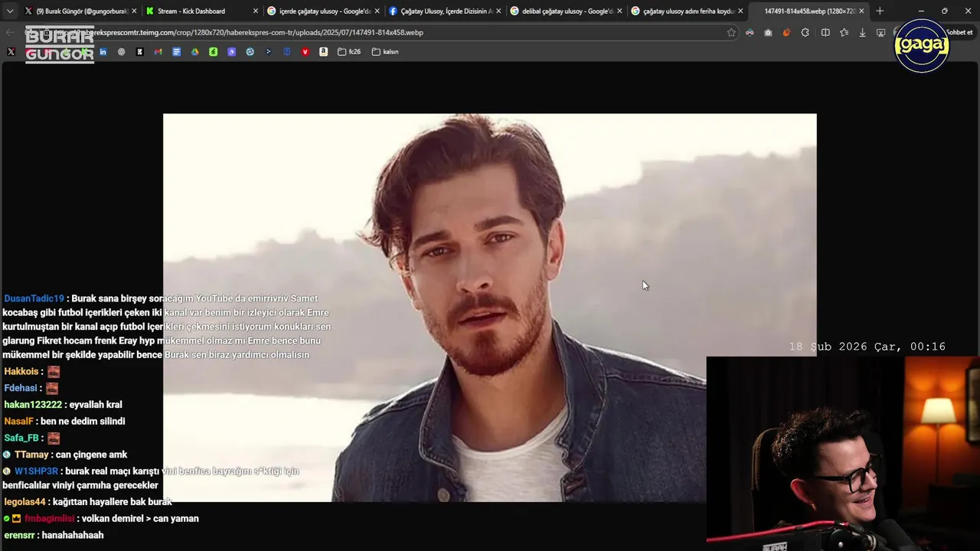This screenshot has width=980, height=551.
Task: Switch to çağatay ulusoy adını feriha tab
Action: pyautogui.click(x=687, y=11)
